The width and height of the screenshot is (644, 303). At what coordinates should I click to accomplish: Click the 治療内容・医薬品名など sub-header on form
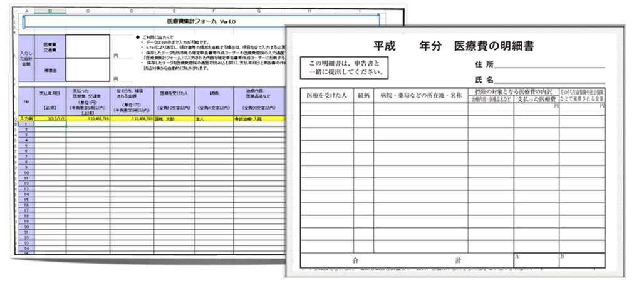click(491, 100)
